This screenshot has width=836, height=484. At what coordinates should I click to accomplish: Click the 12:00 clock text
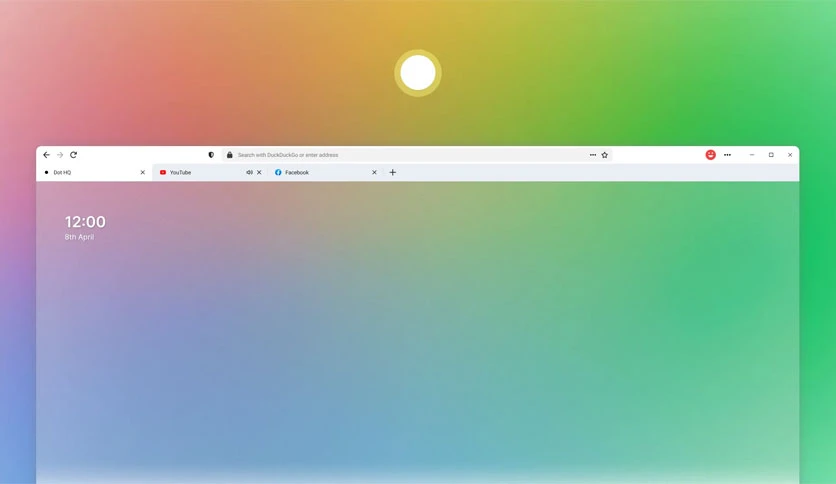coord(85,222)
